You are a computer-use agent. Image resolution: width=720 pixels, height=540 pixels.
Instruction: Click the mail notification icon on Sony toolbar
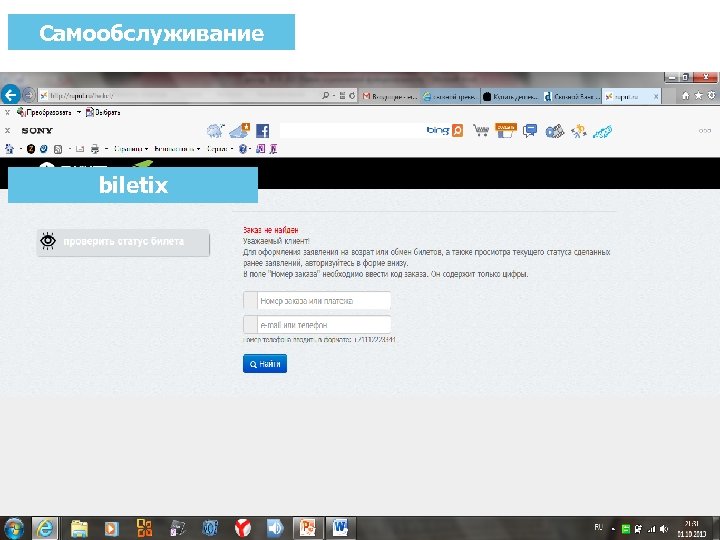point(239,130)
